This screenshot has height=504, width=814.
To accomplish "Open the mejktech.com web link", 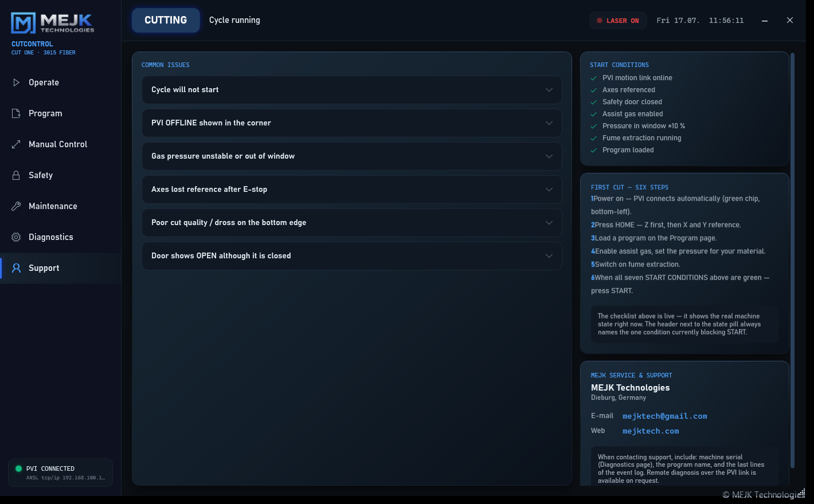I will 651,431.
